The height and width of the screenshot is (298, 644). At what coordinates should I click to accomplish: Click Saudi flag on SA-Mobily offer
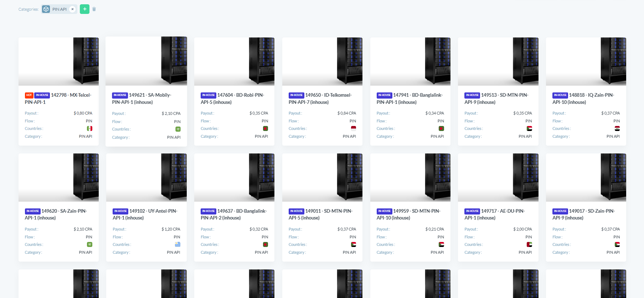click(178, 129)
